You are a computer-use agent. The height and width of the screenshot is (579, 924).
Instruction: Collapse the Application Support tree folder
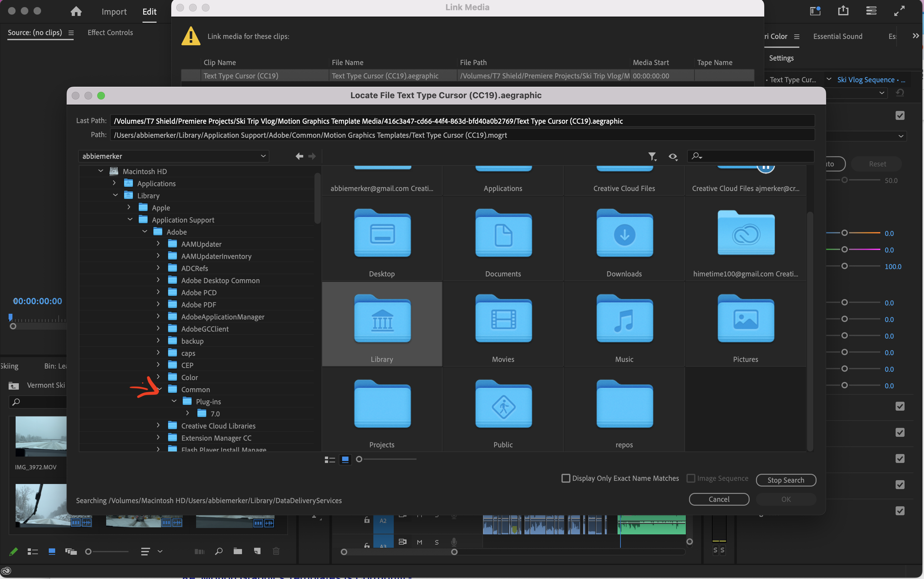click(x=130, y=219)
